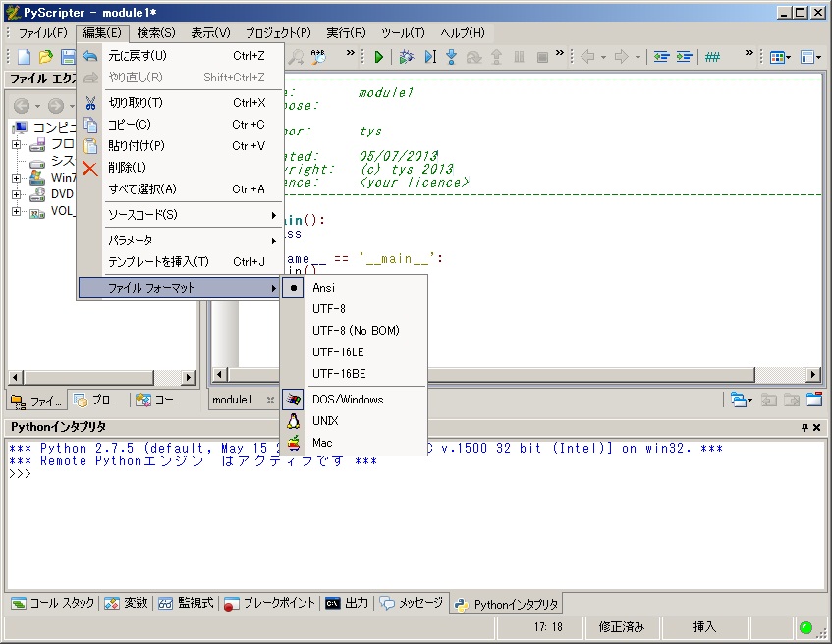Viewport: 832px width, 644px height.
Task: Click the Run to cursor icon
Action: (430, 57)
